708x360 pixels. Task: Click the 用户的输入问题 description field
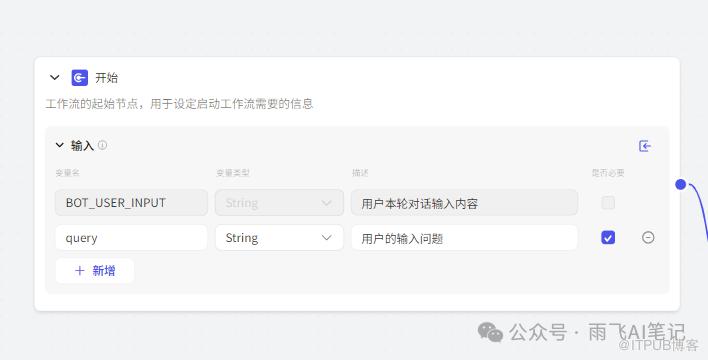(464, 238)
